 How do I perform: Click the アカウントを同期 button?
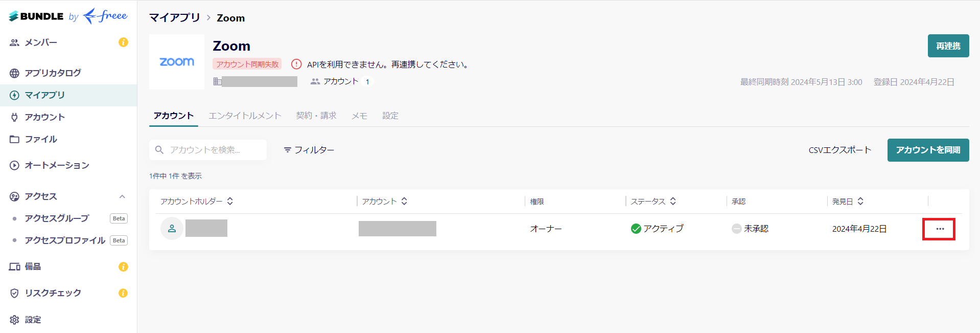[x=928, y=150]
